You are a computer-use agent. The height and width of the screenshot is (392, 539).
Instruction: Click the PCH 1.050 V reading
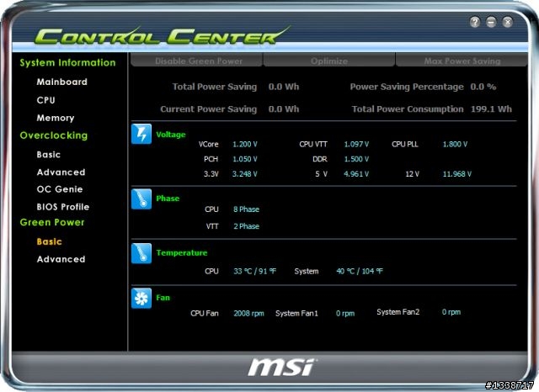click(245, 159)
